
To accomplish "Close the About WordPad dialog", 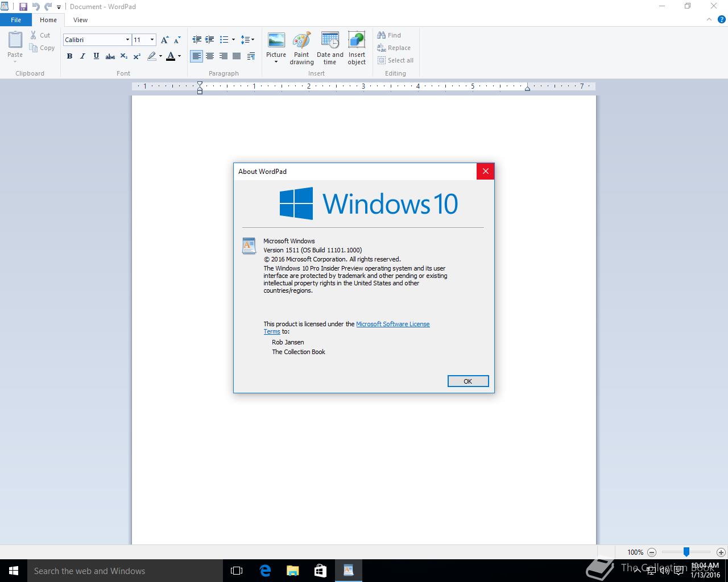I will (x=485, y=171).
